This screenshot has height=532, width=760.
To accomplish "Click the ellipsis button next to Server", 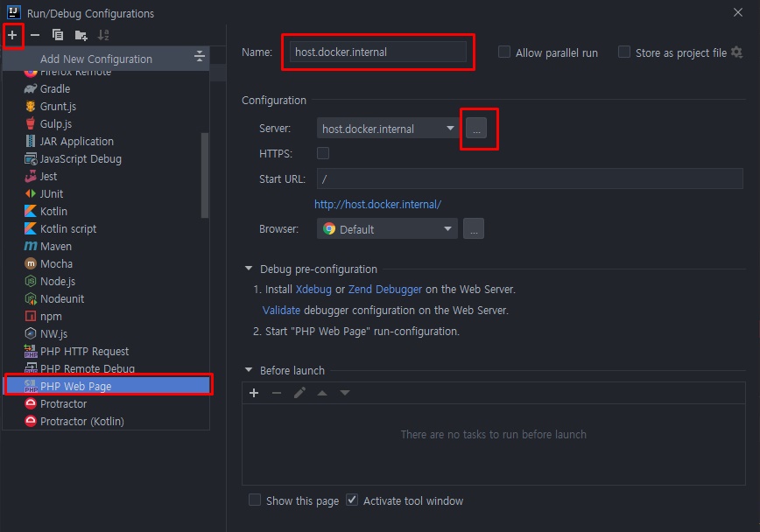I will [476, 129].
